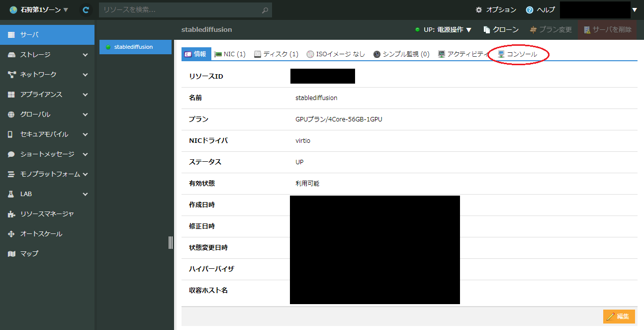The image size is (644, 330).
Task: Expand the アプライアンス sidebar section
Action: [47, 95]
